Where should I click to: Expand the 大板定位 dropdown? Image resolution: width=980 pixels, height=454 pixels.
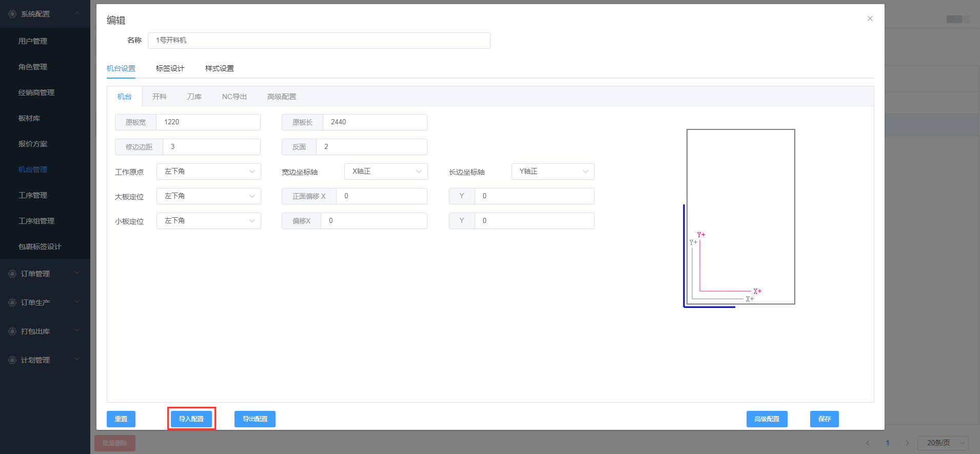pyautogui.click(x=208, y=196)
